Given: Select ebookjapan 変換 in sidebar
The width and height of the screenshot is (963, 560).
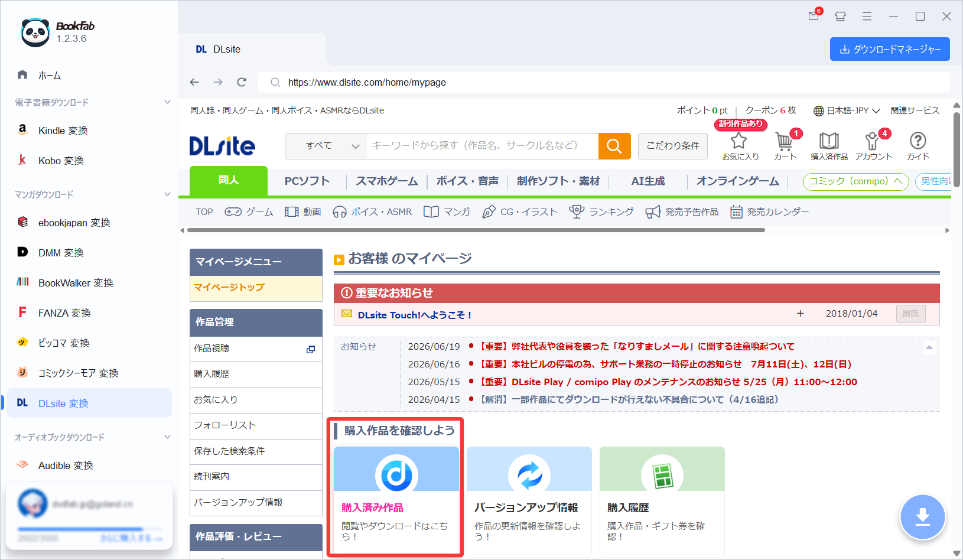Looking at the screenshot, I should (x=89, y=223).
